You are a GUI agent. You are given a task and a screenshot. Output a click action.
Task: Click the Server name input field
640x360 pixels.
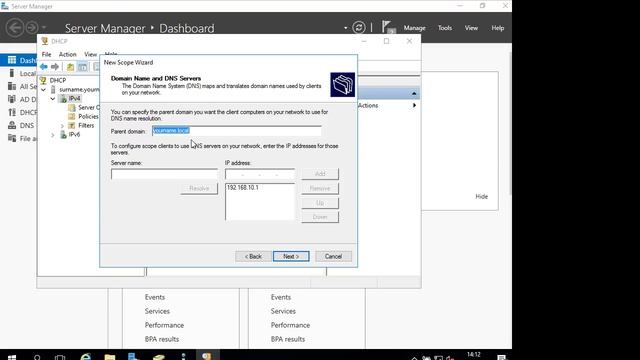pyautogui.click(x=164, y=174)
